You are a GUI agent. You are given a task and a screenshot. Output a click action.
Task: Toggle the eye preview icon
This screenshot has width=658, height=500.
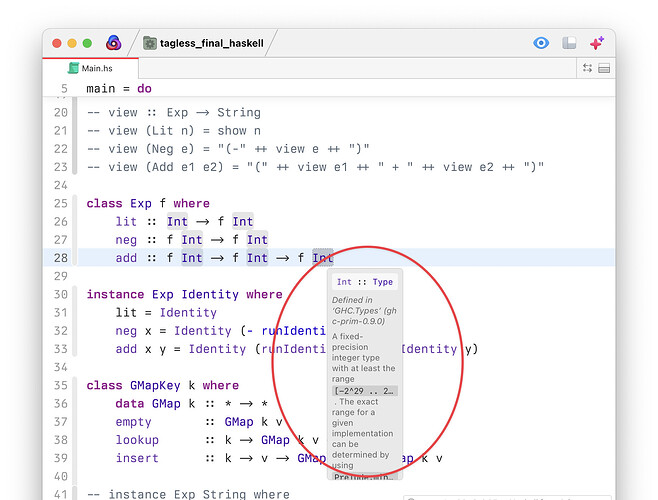(x=541, y=43)
